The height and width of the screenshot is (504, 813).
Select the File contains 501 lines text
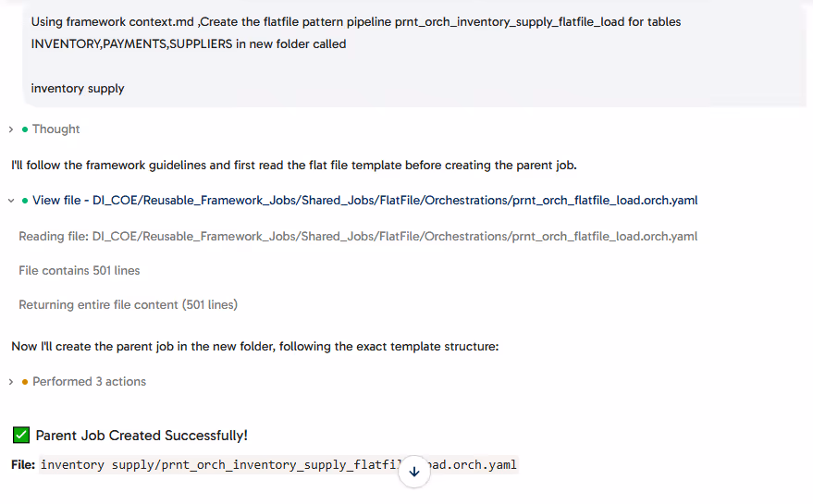(x=80, y=271)
